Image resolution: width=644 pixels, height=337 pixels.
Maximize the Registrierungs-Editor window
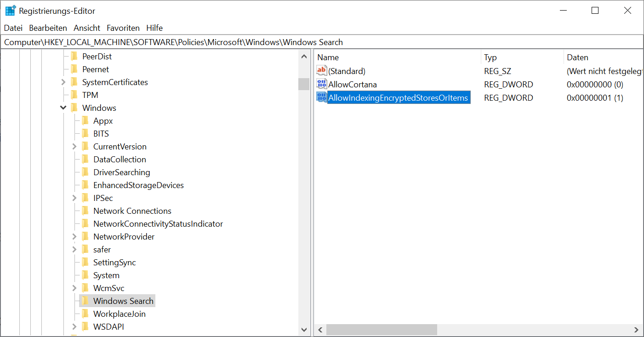(595, 11)
